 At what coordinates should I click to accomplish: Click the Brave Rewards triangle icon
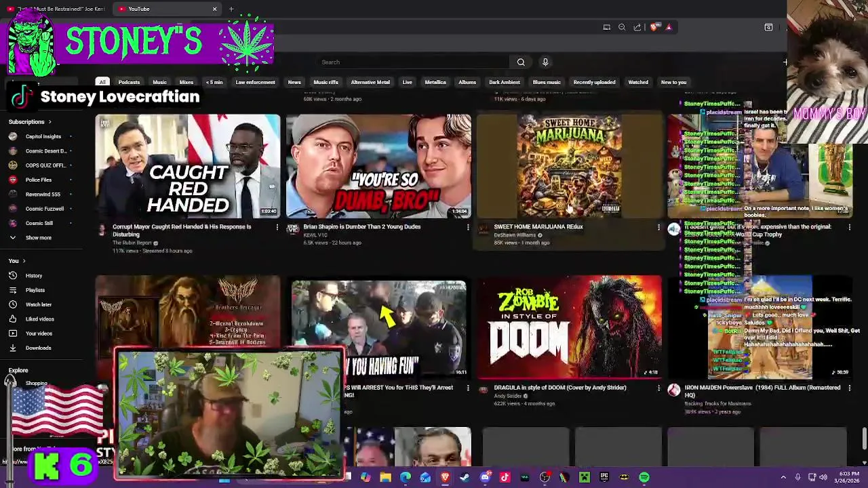pos(669,27)
